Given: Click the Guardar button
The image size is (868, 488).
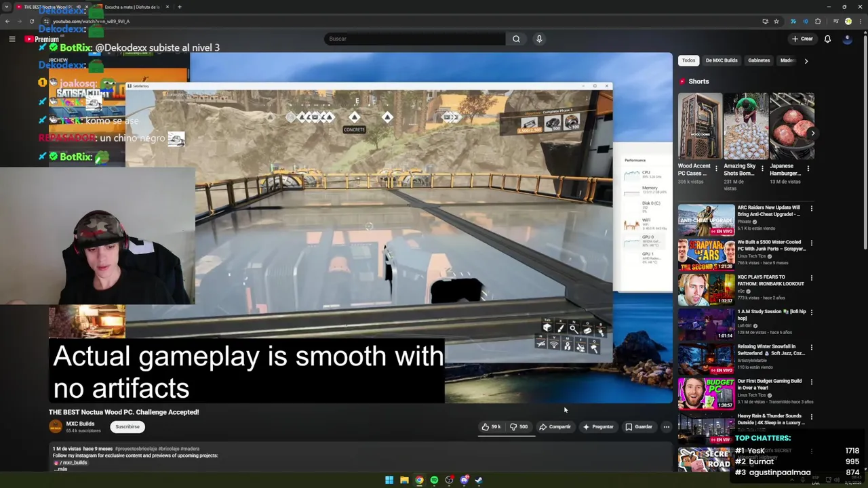Looking at the screenshot, I should pyautogui.click(x=639, y=427).
